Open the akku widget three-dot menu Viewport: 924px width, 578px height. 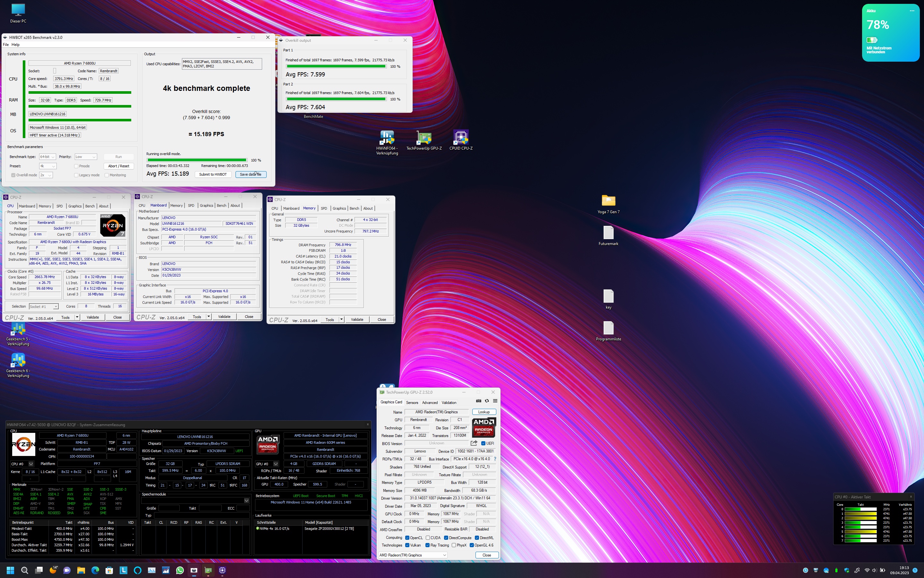912,11
